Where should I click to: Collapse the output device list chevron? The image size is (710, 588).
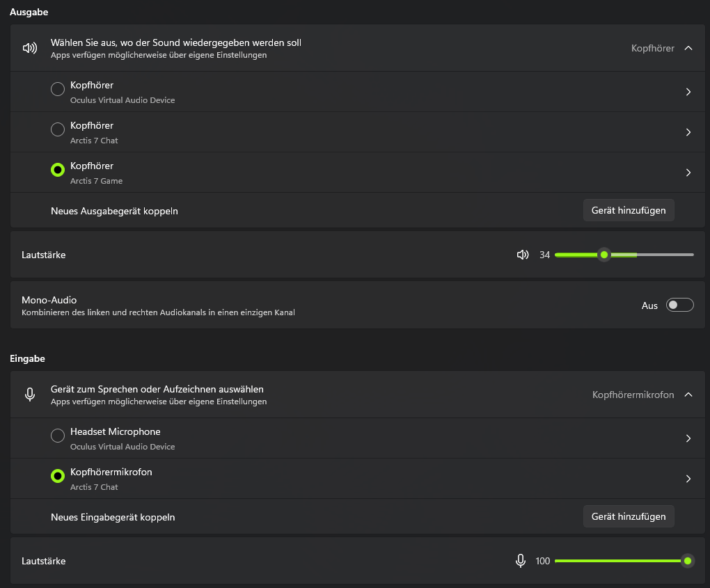pos(688,48)
